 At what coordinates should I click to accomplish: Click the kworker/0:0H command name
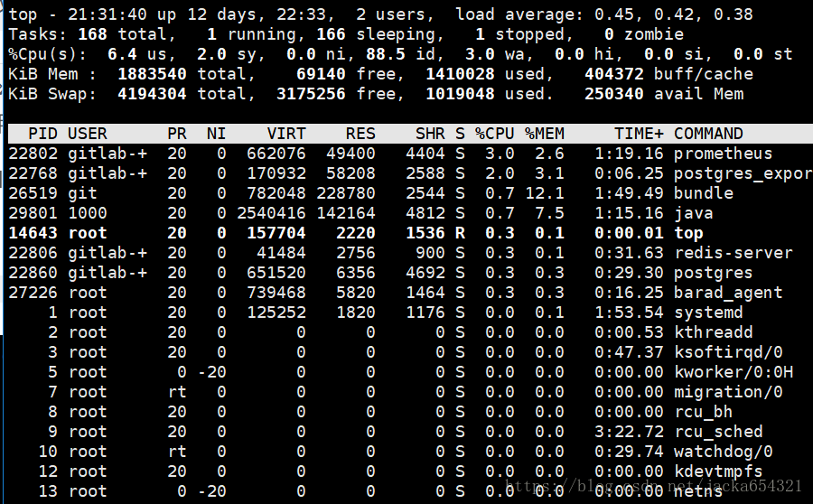tap(734, 372)
